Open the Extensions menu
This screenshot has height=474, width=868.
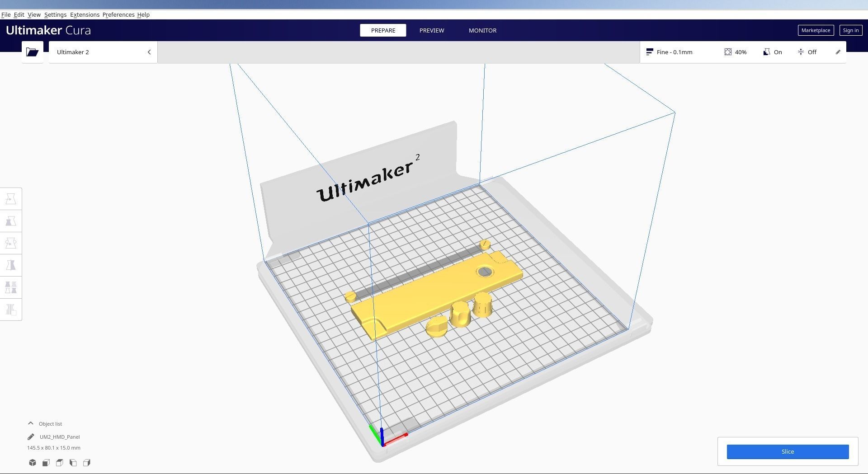(x=85, y=14)
